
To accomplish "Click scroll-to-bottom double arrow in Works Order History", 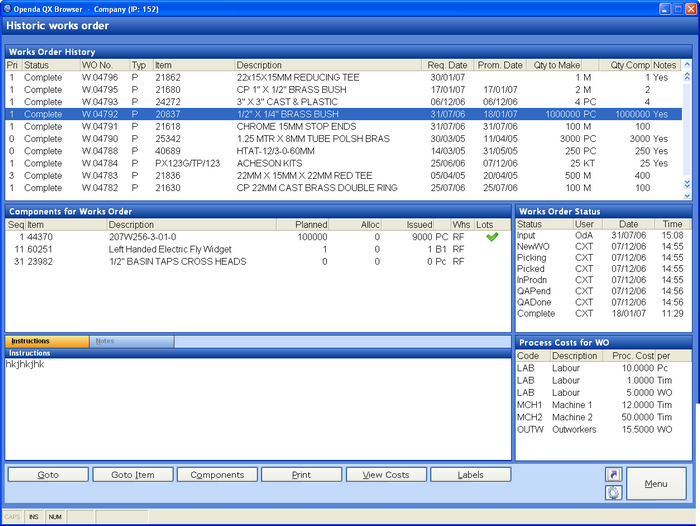I will click(x=687, y=184).
